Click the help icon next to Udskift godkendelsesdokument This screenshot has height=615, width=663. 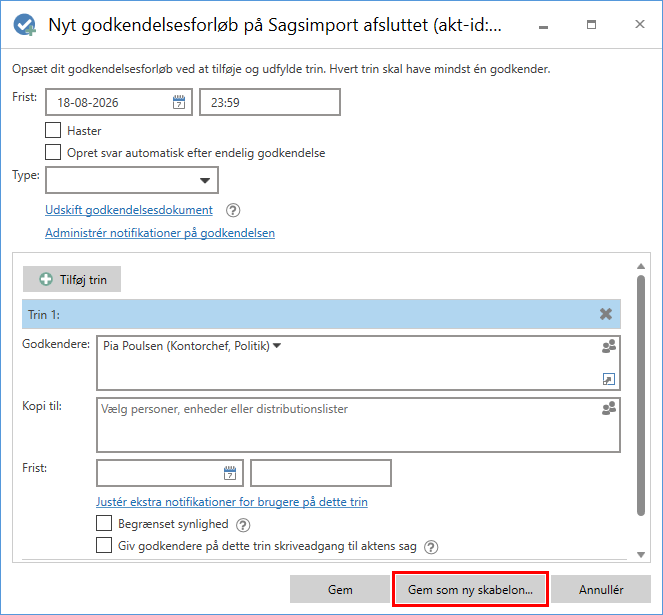tap(233, 210)
